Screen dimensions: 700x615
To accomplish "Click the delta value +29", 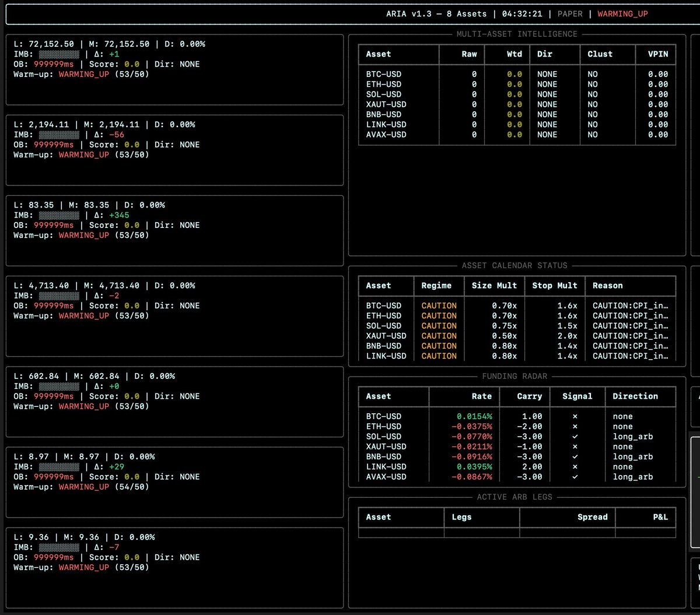I will click(x=117, y=466).
